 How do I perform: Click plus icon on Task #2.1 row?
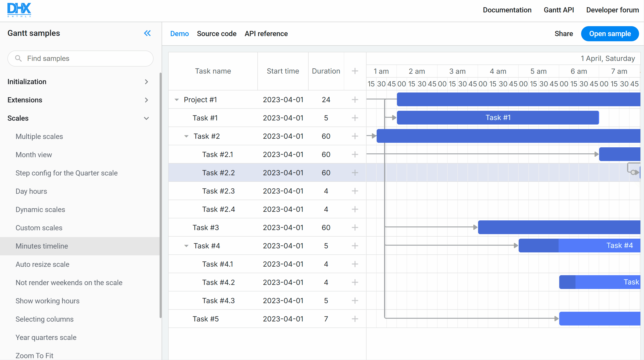click(x=355, y=154)
